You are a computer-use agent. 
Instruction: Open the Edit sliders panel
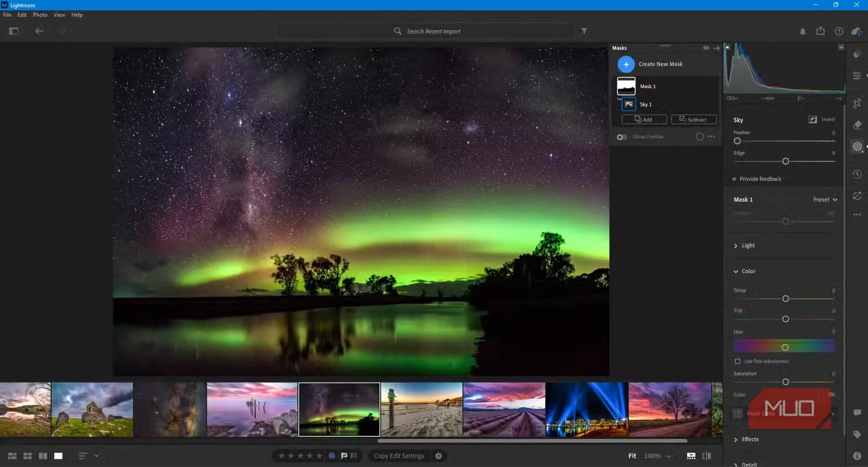858,76
